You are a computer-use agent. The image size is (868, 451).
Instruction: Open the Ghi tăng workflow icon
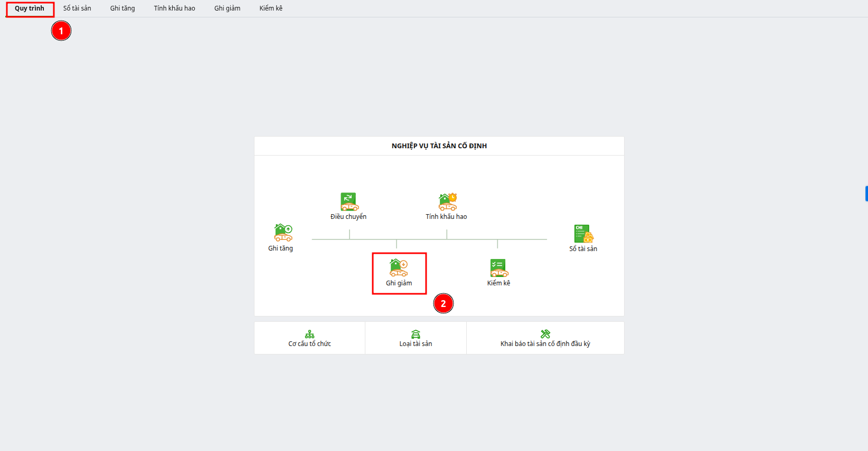[283, 233]
